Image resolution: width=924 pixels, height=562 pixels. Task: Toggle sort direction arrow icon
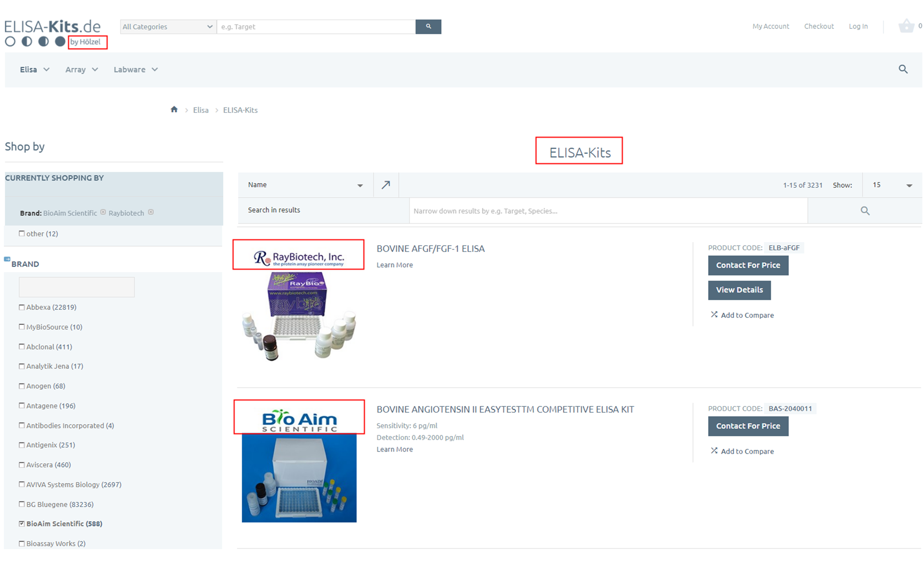[x=386, y=185]
